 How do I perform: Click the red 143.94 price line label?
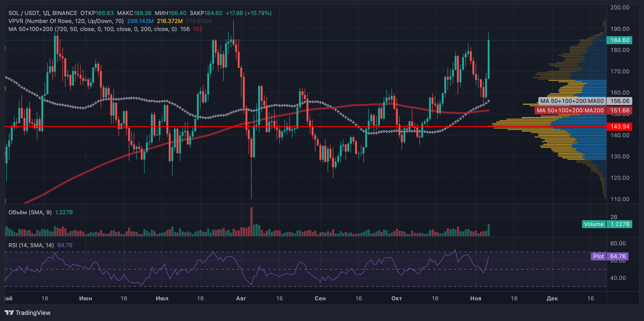point(620,126)
